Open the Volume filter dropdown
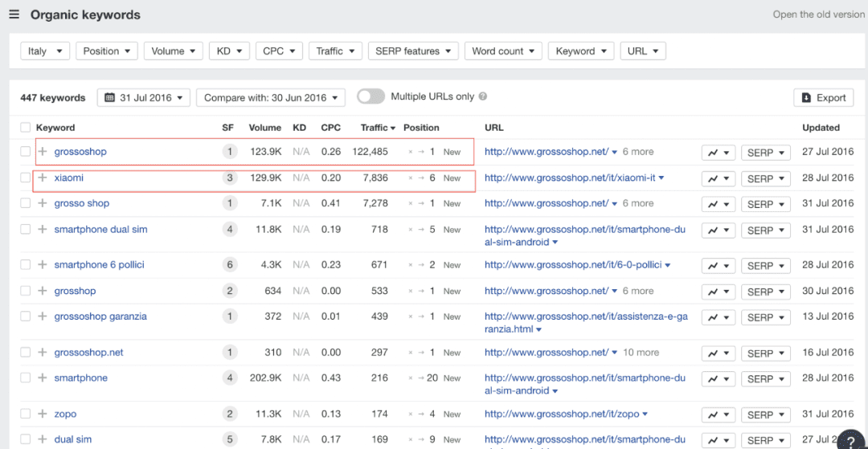Viewport: 868px width, 449px height. (174, 51)
